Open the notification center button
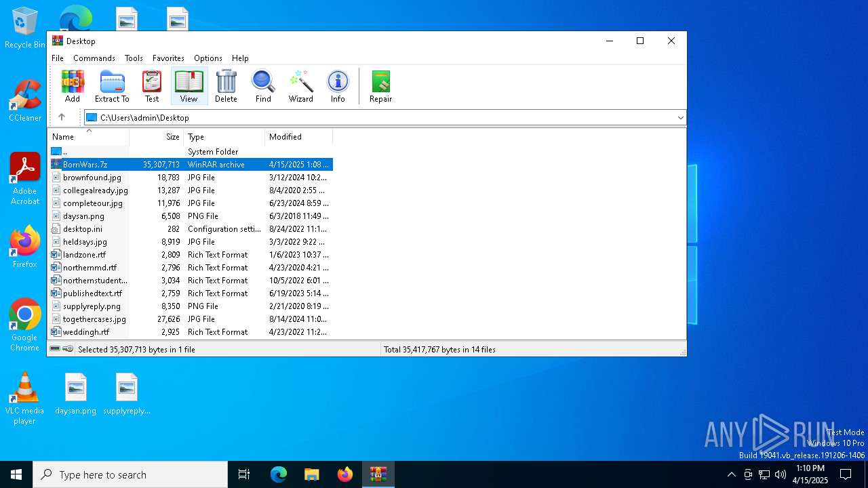Image resolution: width=868 pixels, height=488 pixels. [x=846, y=474]
